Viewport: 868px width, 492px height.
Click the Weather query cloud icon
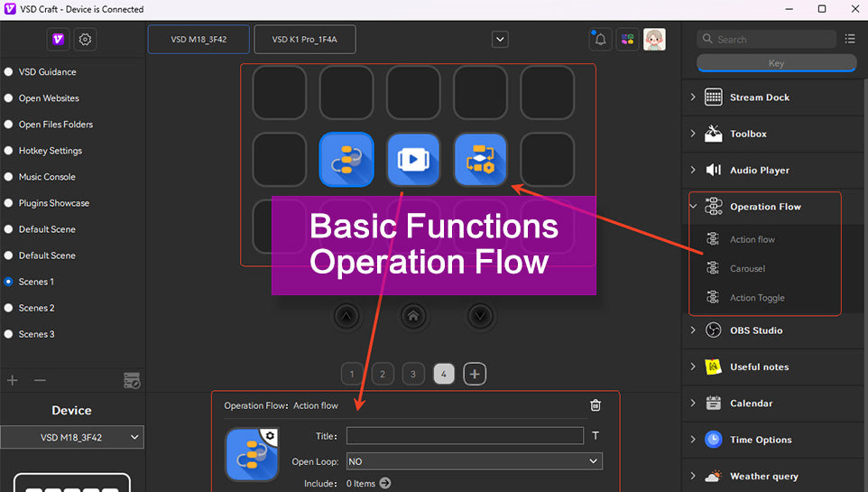(713, 476)
